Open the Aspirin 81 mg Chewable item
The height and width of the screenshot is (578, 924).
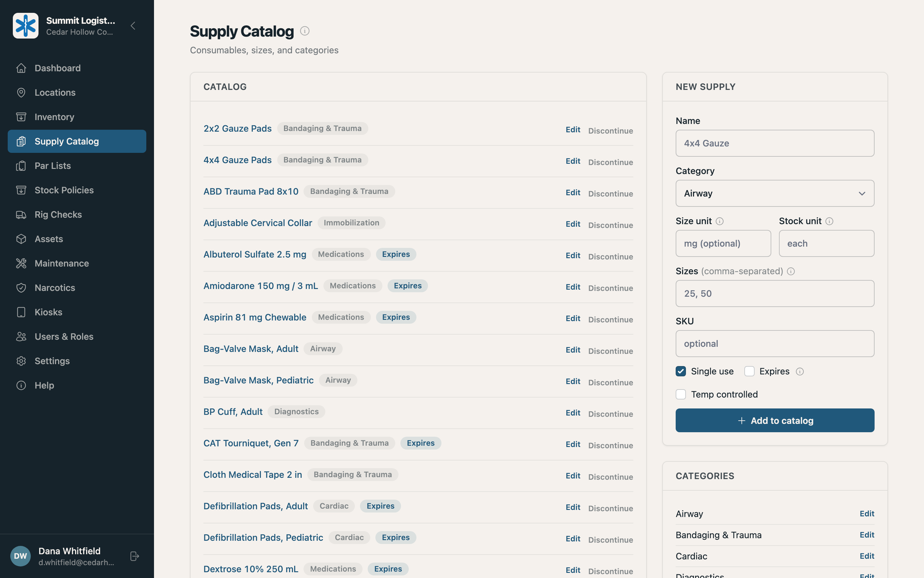coord(255,317)
